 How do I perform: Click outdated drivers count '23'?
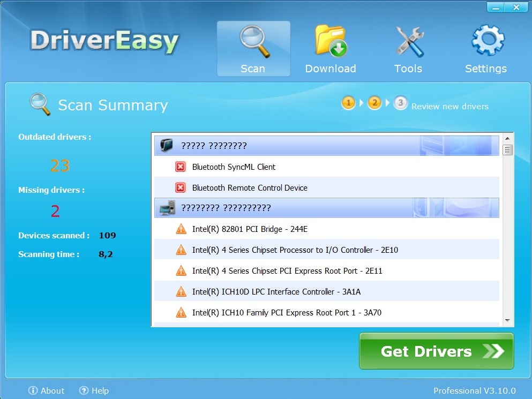60,165
